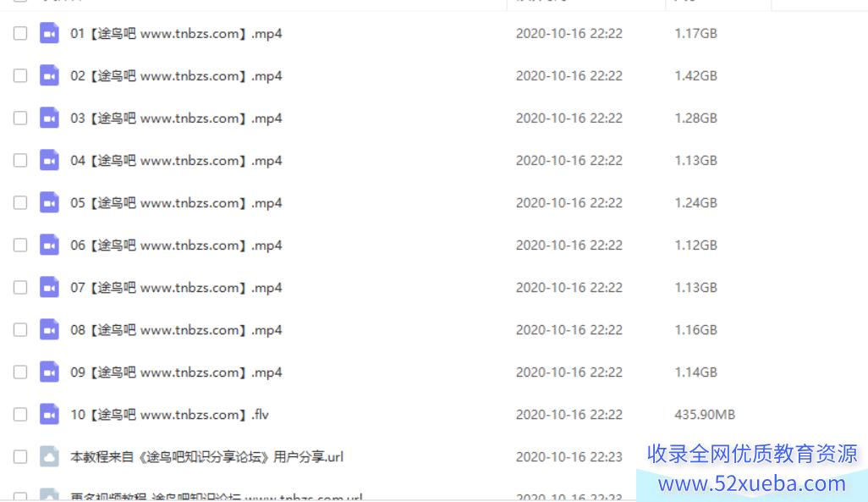Open the 10【途鸟吧 www.tnbzs.com】.flv file

pyautogui.click(x=169, y=415)
